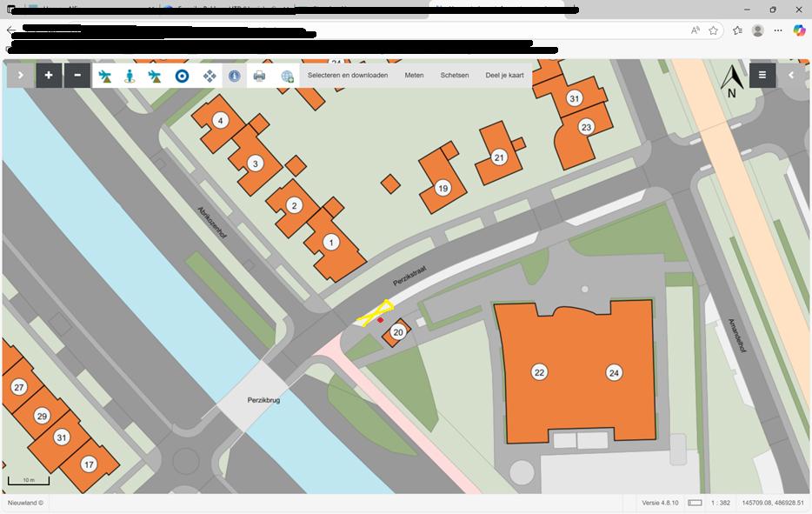Viewport: 812px width, 514px height.
Task: Click the printer icon to print map
Action: point(259,76)
